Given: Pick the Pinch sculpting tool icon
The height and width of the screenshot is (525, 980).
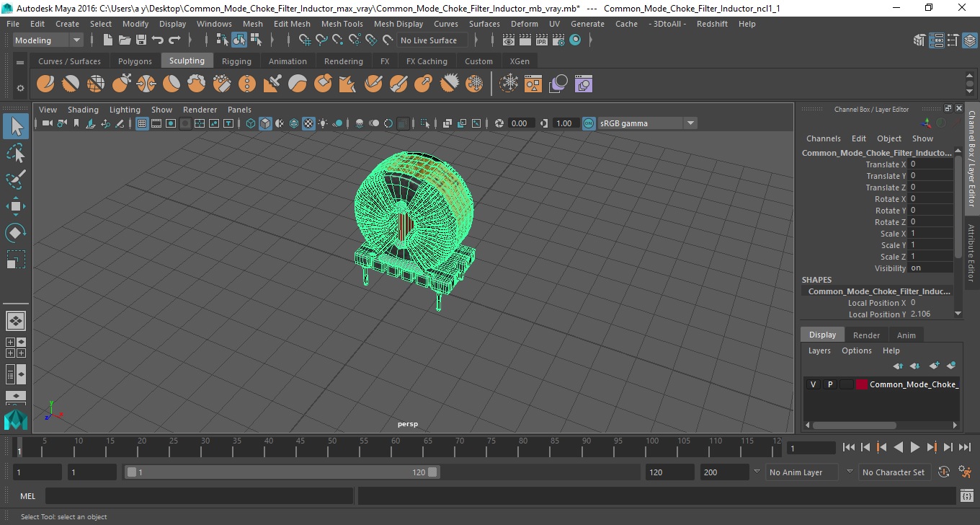Looking at the screenshot, I should [146, 84].
